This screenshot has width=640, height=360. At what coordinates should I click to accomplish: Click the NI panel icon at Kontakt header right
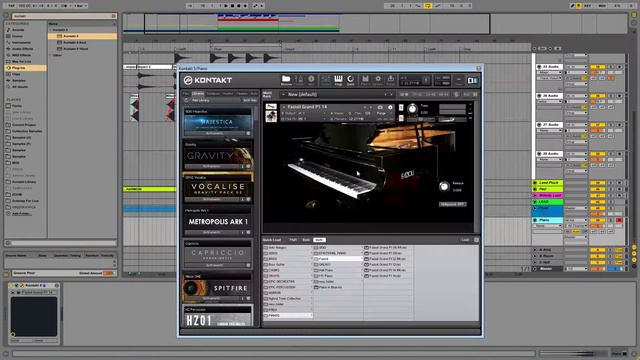[472, 80]
